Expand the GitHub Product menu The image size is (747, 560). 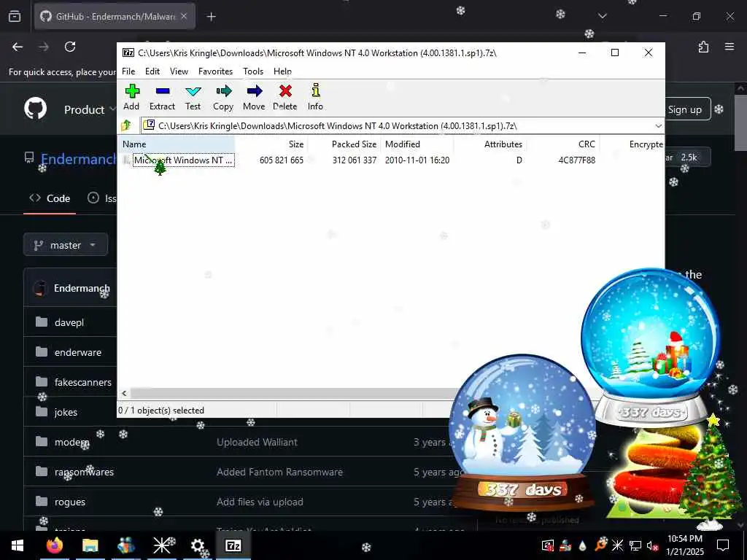tap(90, 109)
